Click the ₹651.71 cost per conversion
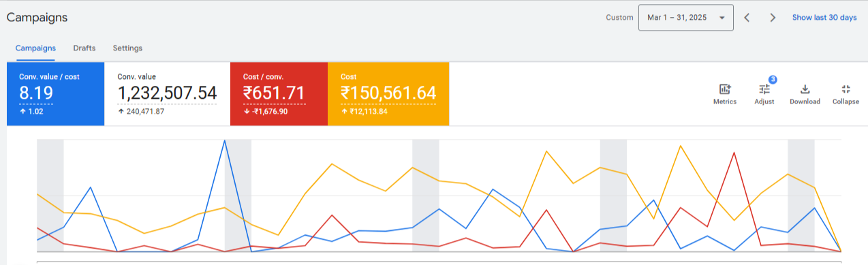 click(x=274, y=93)
